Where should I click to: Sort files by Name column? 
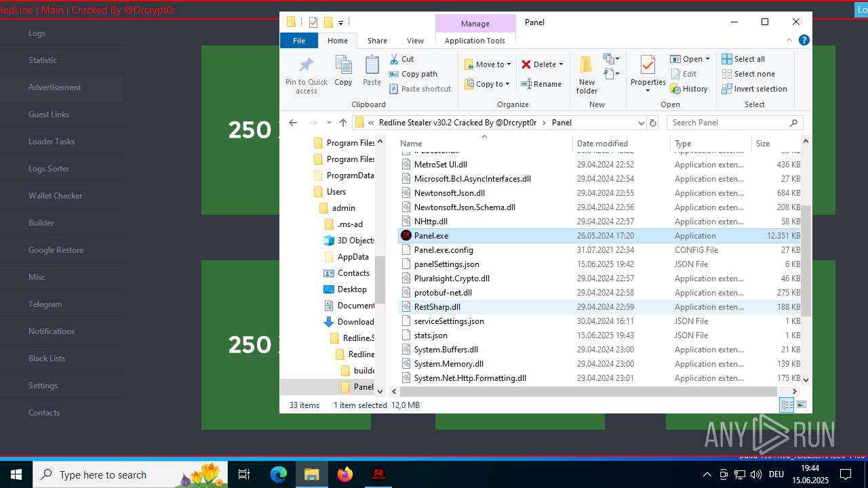tap(484, 143)
